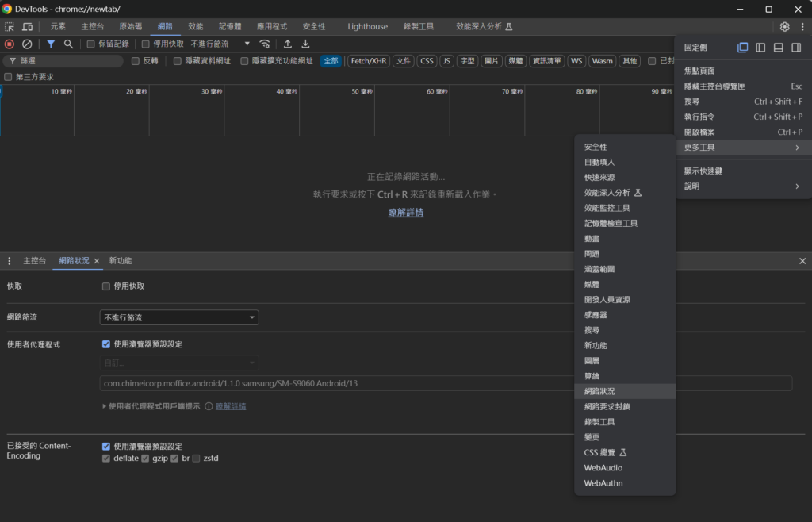Expand 說明 submenu
Viewport: 812px width, 522px height.
pos(742,186)
